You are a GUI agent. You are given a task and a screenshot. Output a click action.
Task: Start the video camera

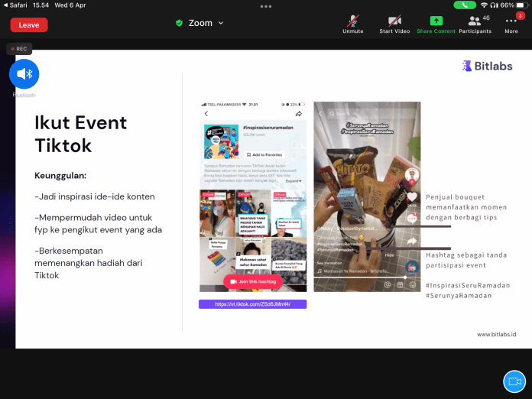(x=394, y=24)
